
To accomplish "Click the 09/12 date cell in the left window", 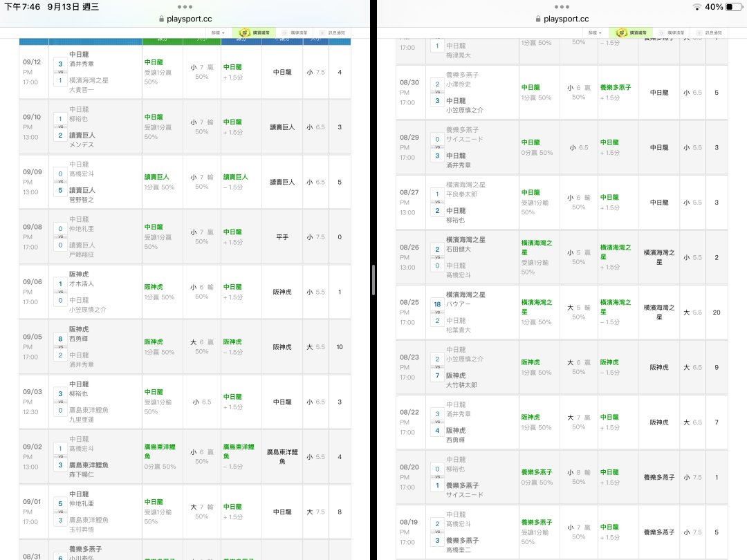I will pyautogui.click(x=33, y=72).
